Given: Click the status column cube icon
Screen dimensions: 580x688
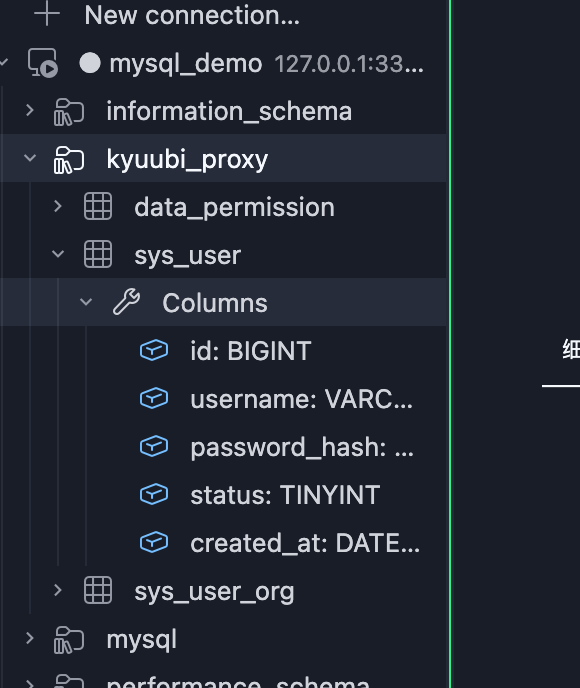Looking at the screenshot, I should [x=154, y=494].
